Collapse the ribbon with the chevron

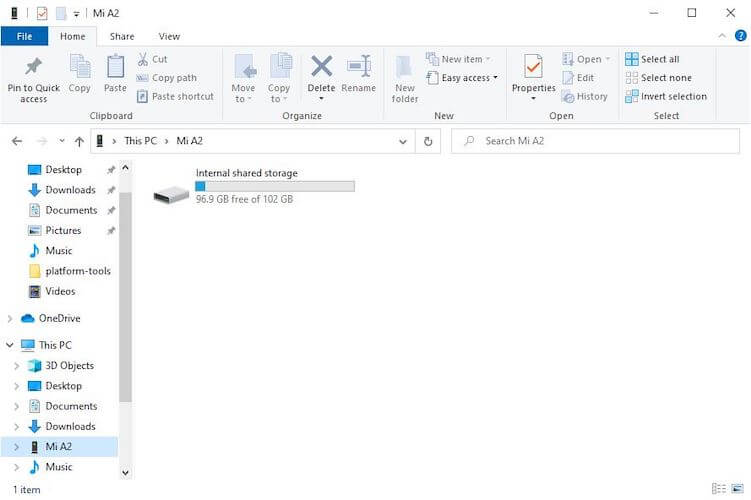pyautogui.click(x=722, y=36)
